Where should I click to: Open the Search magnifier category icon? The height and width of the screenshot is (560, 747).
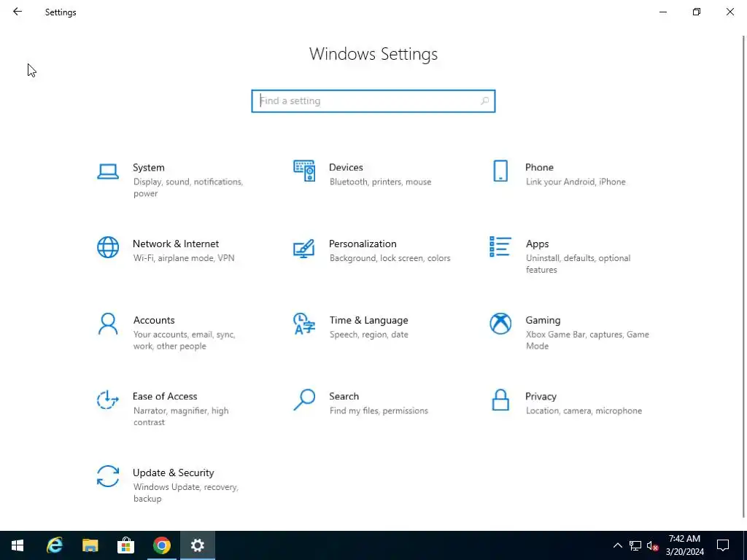click(x=304, y=400)
